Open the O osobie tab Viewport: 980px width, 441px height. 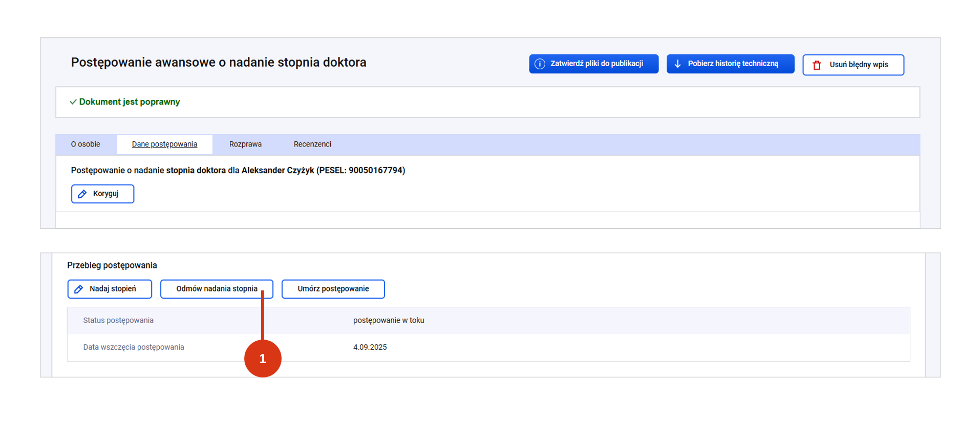[86, 144]
